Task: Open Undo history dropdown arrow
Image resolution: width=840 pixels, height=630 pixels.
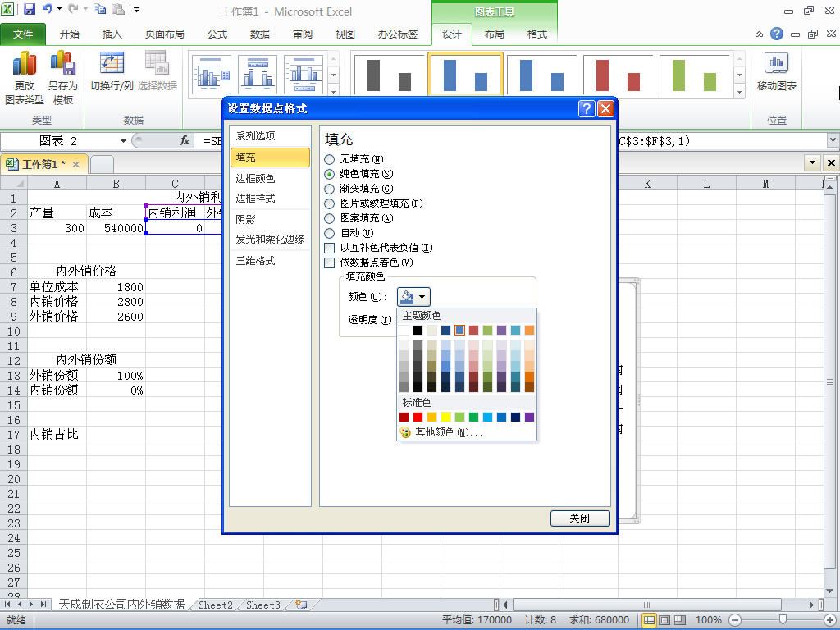Action: [x=59, y=9]
